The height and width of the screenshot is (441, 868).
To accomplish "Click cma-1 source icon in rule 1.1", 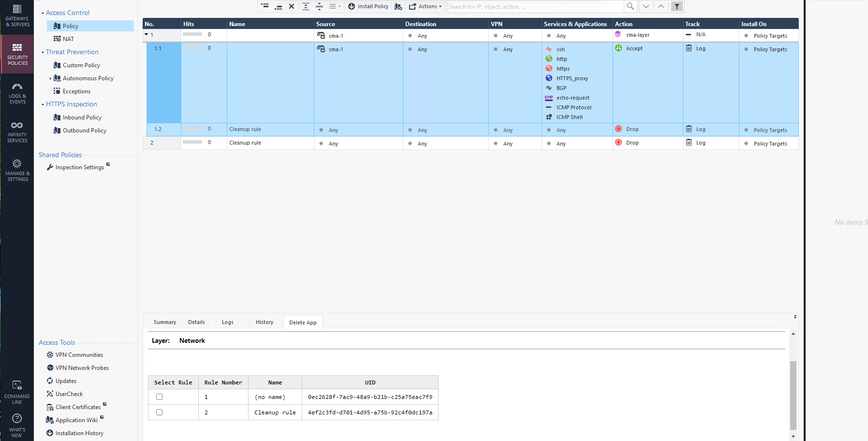I will click(x=321, y=49).
